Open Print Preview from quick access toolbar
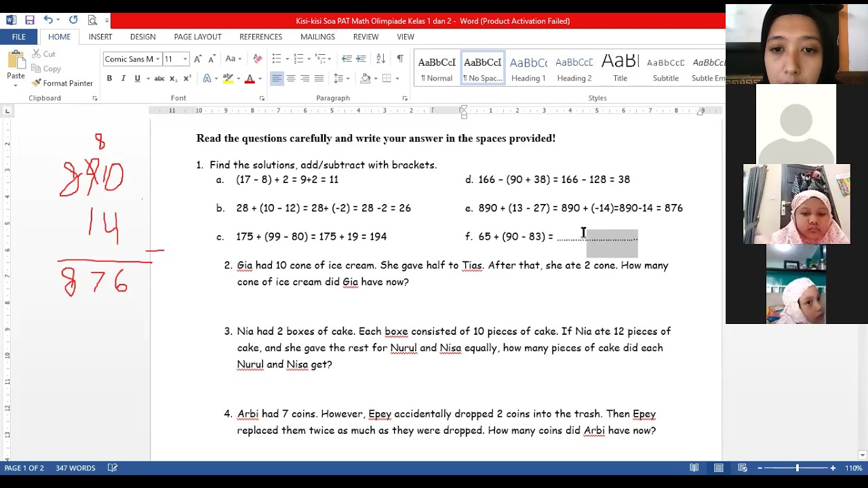The width and height of the screenshot is (868, 488). click(x=92, y=20)
